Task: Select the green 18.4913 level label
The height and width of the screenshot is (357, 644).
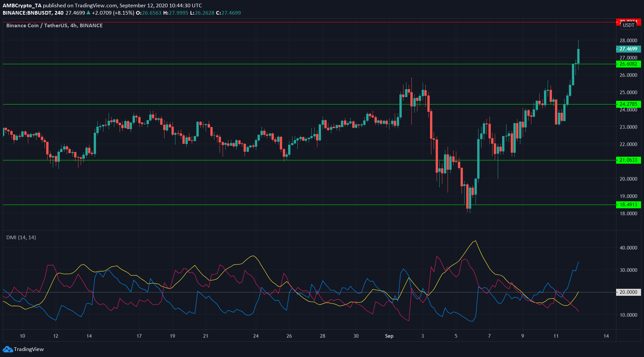Action: tap(628, 205)
